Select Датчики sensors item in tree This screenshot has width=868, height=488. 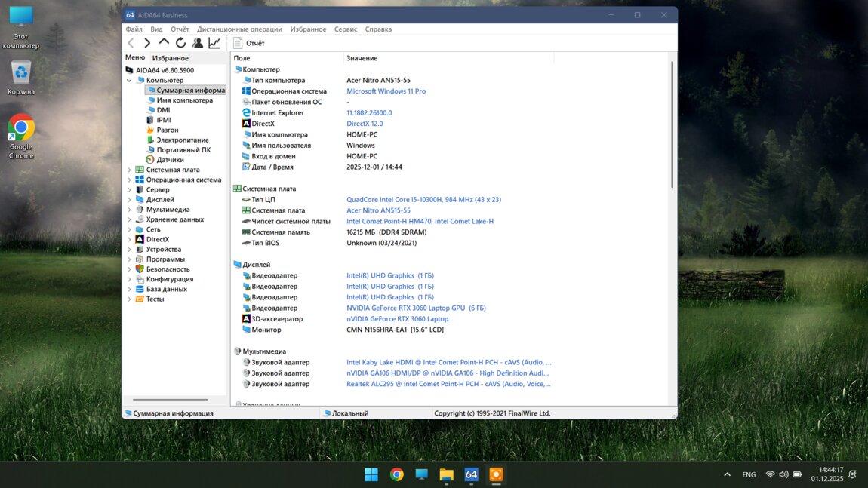170,160
